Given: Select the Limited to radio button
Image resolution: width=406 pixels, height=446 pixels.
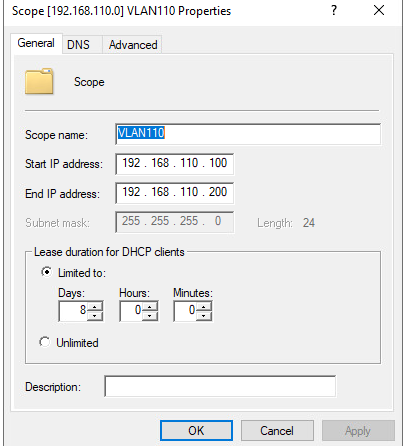Looking at the screenshot, I should click(46, 272).
